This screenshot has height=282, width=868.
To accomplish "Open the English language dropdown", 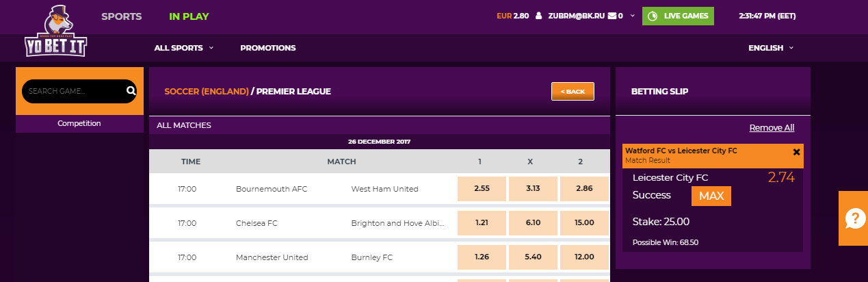I will pos(771,48).
